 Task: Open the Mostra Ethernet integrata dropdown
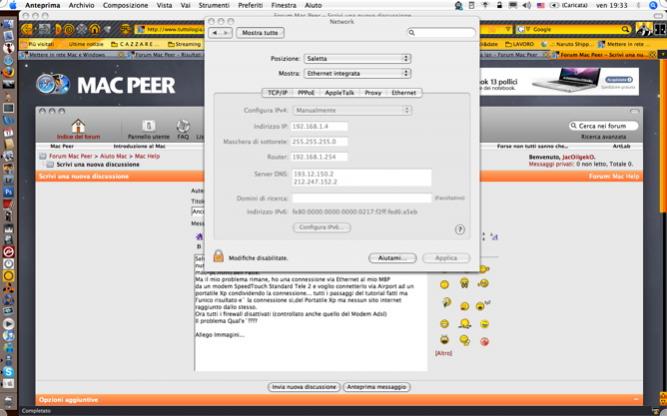(357, 73)
